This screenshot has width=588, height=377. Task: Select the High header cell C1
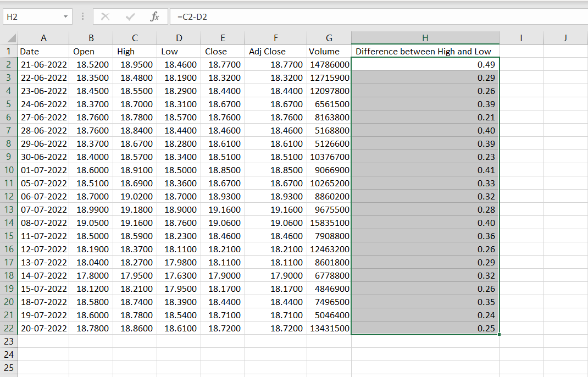point(134,51)
